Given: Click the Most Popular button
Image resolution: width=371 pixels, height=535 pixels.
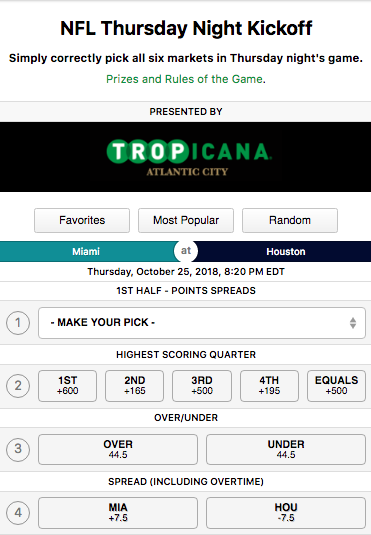Looking at the screenshot, I should 186,220.
